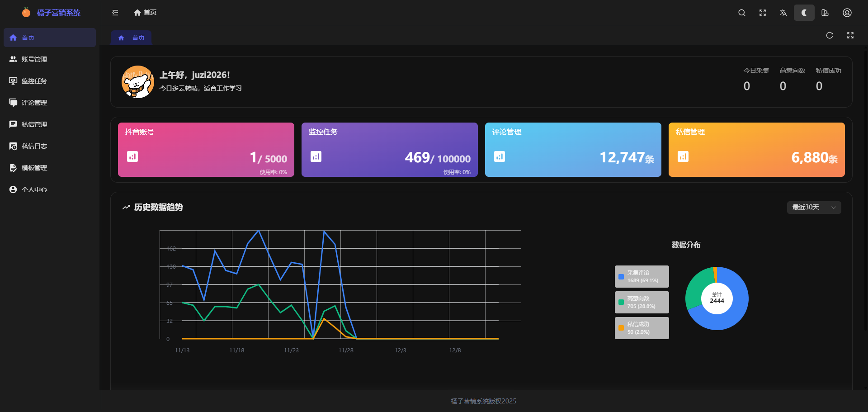The width and height of the screenshot is (868, 412).
Task: Open the user profile icon
Action: (x=847, y=13)
